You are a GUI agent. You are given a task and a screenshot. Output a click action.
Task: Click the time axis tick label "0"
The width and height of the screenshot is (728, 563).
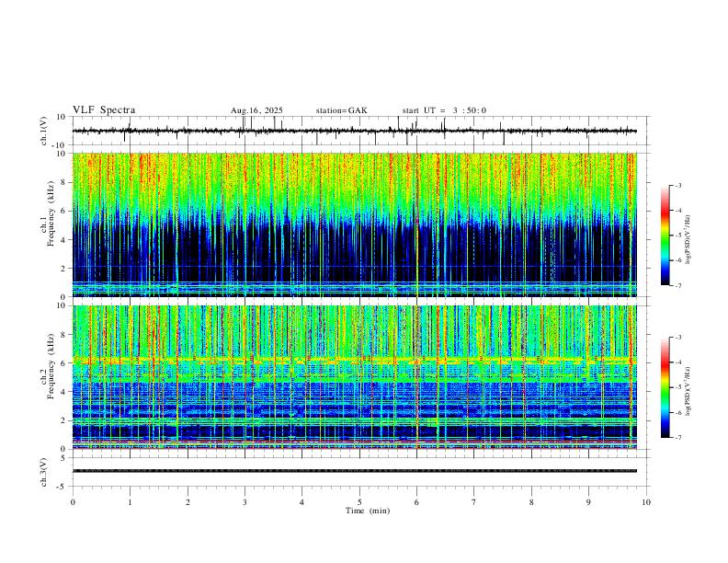(x=73, y=502)
